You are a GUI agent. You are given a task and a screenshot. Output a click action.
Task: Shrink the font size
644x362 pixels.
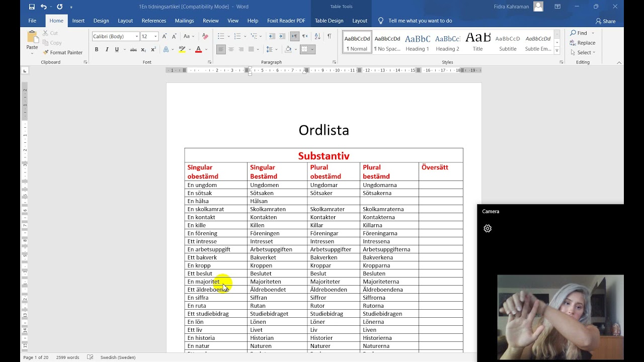[174, 36]
